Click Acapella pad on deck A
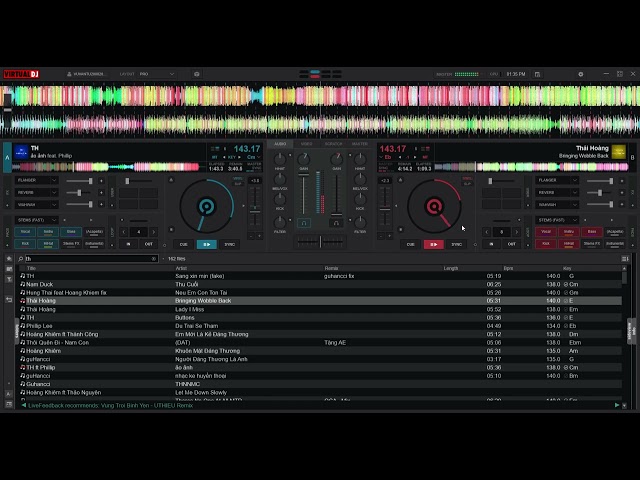640x480 pixels. point(94,232)
